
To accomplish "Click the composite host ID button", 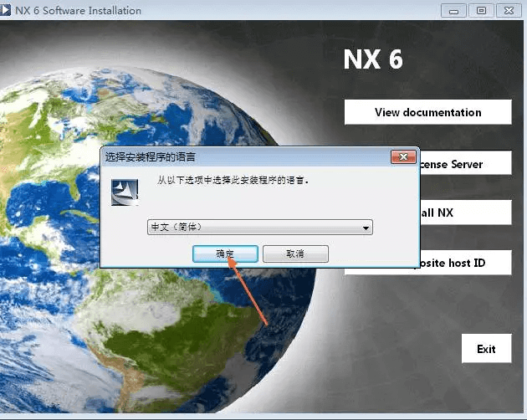I will (x=465, y=263).
